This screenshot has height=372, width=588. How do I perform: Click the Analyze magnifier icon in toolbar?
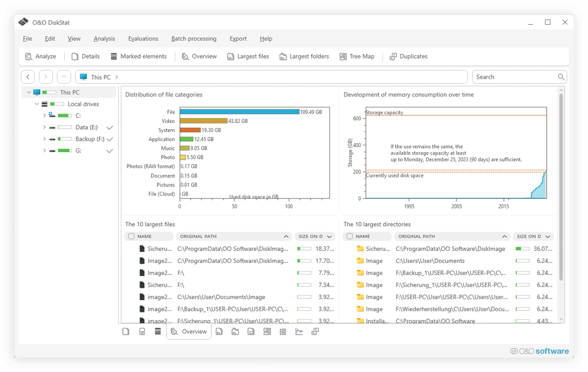click(x=29, y=56)
